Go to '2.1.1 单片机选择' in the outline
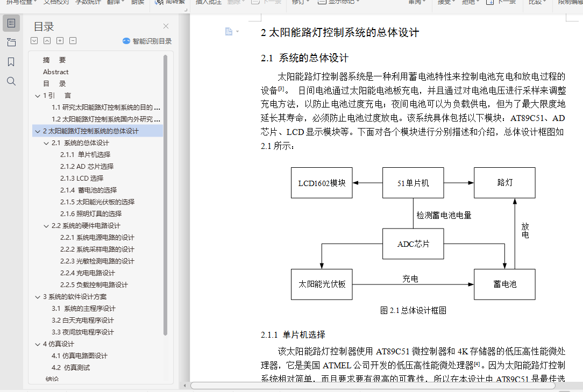 [x=85, y=155]
